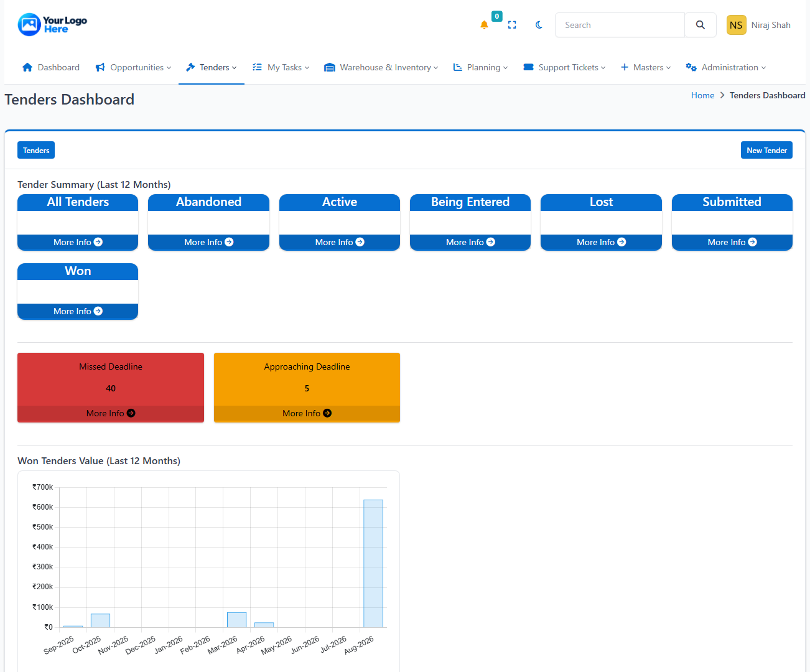The height and width of the screenshot is (672, 810).
Task: Click the Missed Deadline count 40
Action: tap(111, 388)
